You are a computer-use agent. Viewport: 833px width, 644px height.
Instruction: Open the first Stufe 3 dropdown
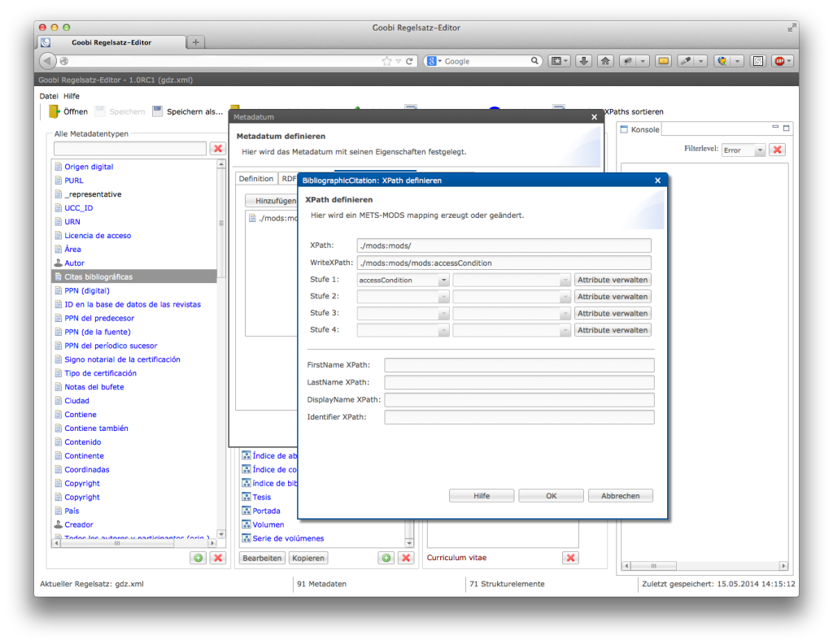[443, 314]
